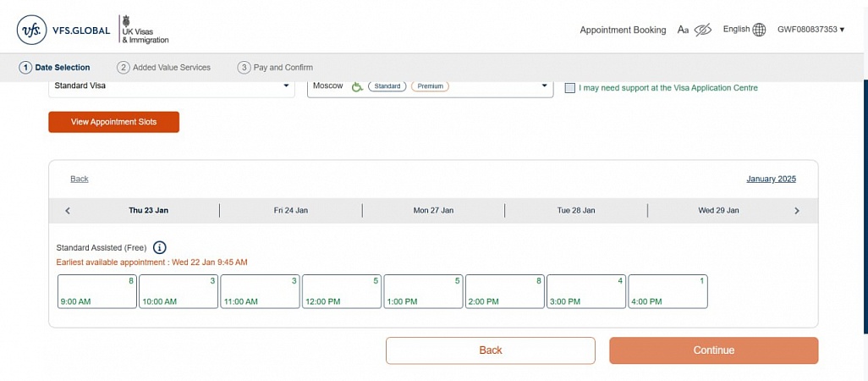Open the Standard Visa dropdown
This screenshot has height=381, width=868.
[169, 86]
